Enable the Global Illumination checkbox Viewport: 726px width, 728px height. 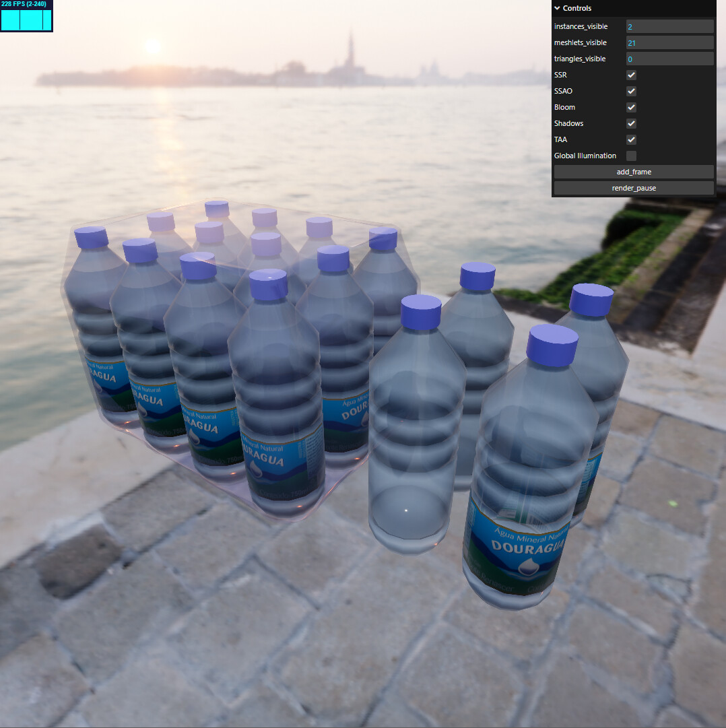point(631,156)
